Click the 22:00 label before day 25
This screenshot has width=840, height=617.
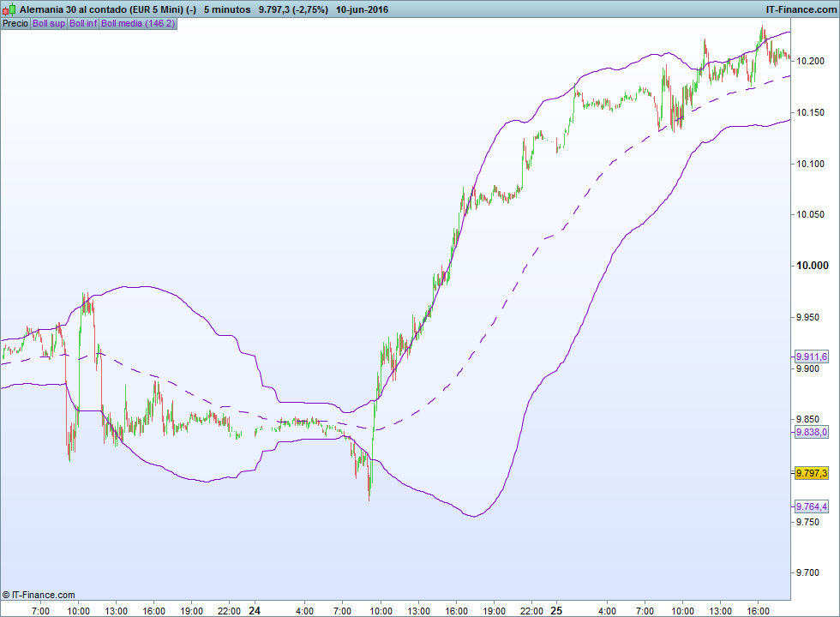tap(532, 611)
